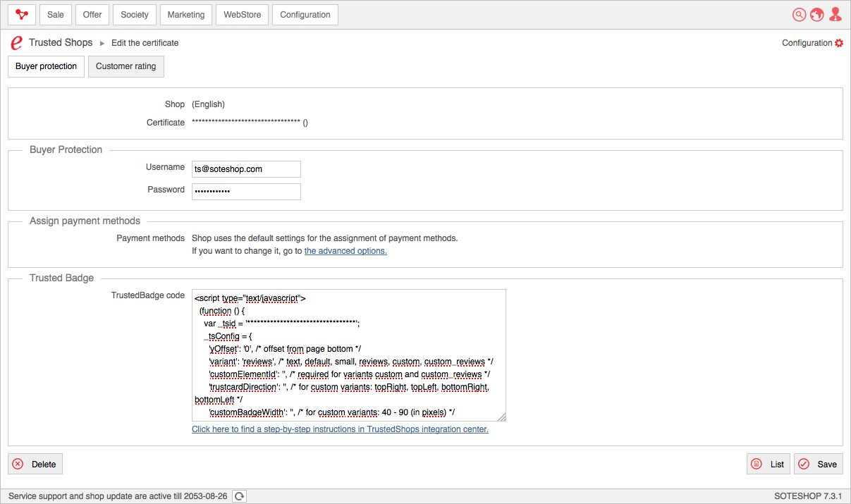Click the user account icon
The image size is (851, 504).
click(835, 15)
